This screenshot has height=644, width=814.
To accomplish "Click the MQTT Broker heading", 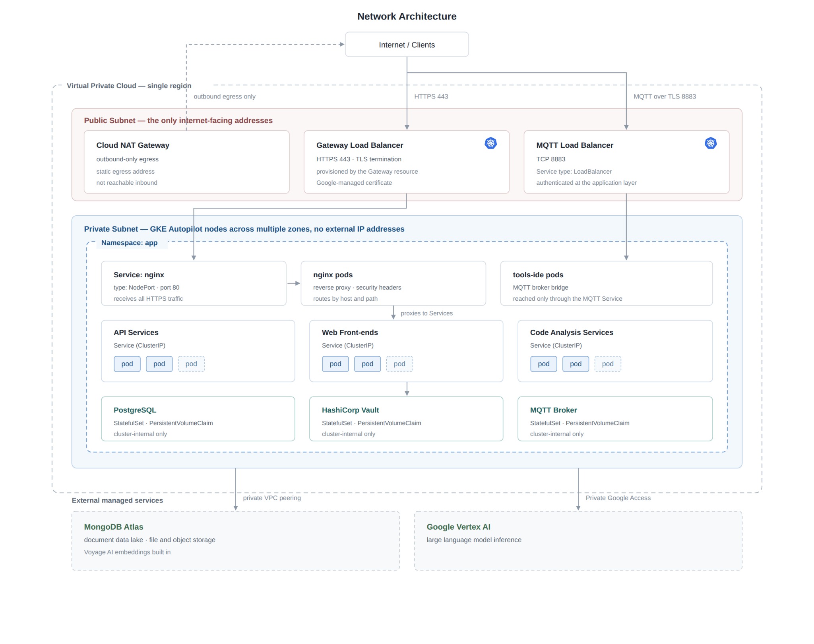I will coord(553,410).
